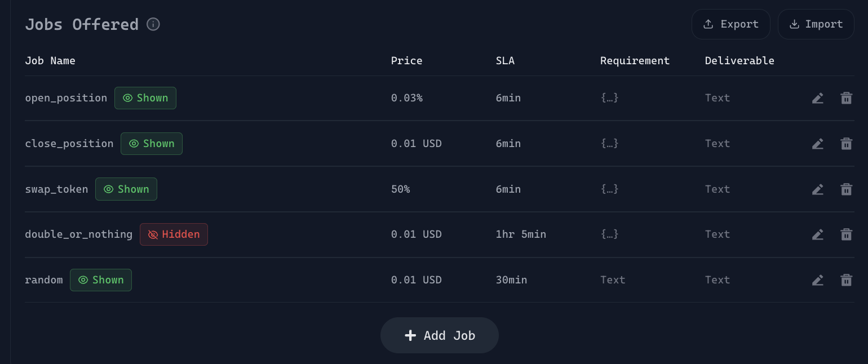Delete the swap_token job
The image size is (868, 364).
click(846, 189)
